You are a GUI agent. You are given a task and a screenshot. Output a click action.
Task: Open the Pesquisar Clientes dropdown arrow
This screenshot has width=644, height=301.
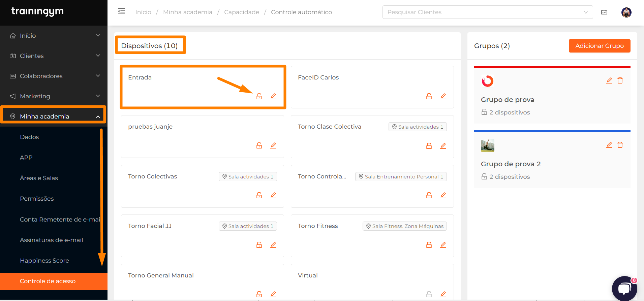[x=586, y=12]
